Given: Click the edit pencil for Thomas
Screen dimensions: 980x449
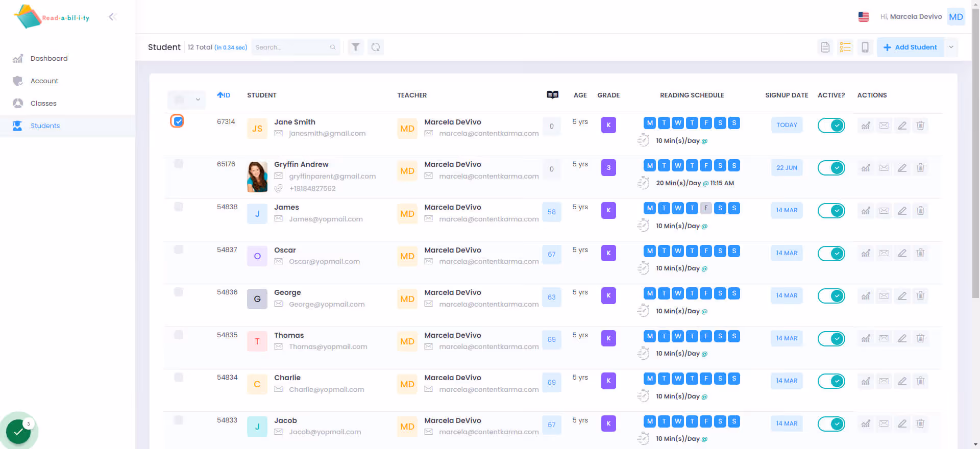Looking at the screenshot, I should (x=902, y=338).
